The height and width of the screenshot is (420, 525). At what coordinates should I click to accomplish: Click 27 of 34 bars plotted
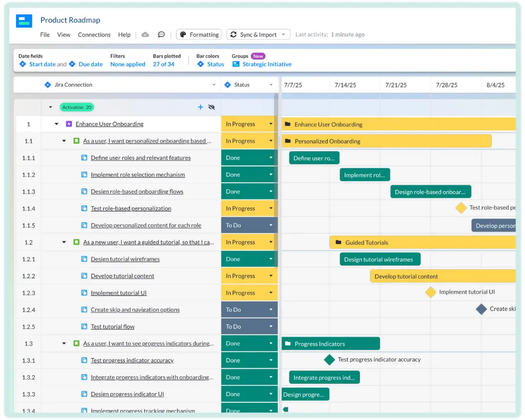(x=163, y=64)
